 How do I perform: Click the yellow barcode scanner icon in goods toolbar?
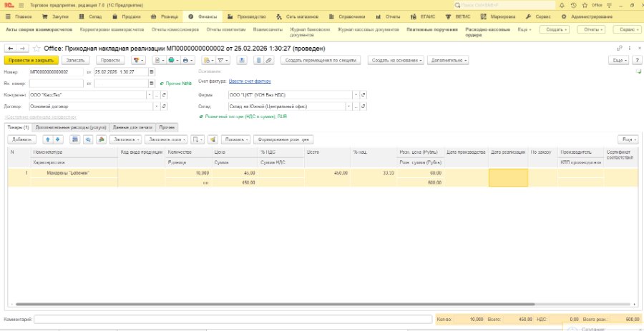tap(213, 139)
